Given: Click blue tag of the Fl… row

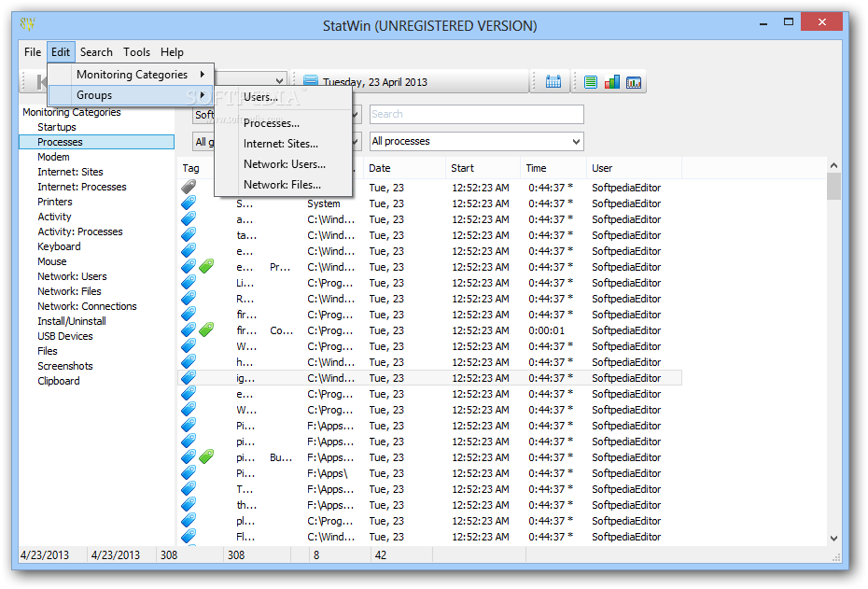Looking at the screenshot, I should [x=189, y=537].
